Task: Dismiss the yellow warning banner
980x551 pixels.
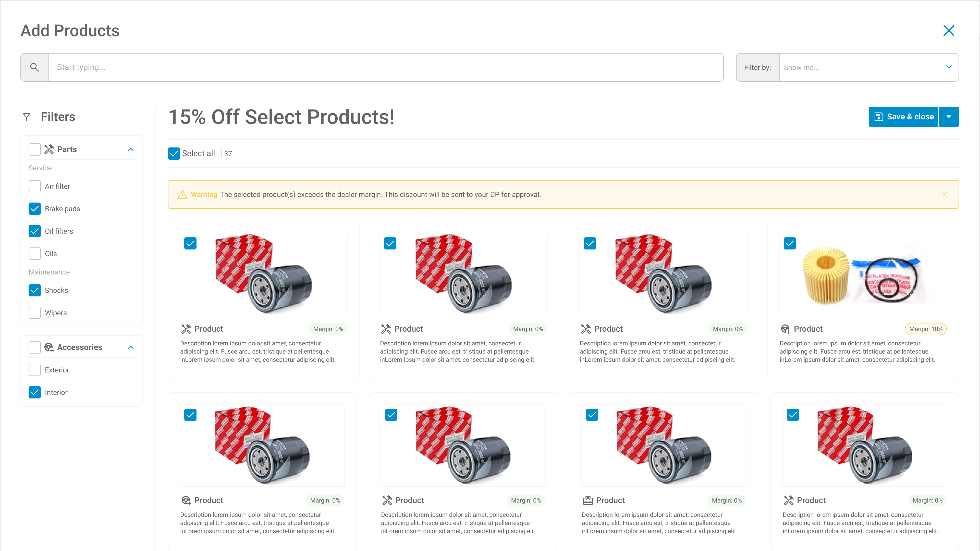Action: [945, 194]
